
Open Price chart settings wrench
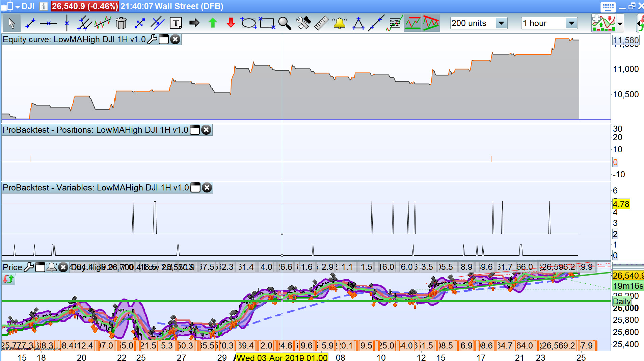tap(29, 267)
